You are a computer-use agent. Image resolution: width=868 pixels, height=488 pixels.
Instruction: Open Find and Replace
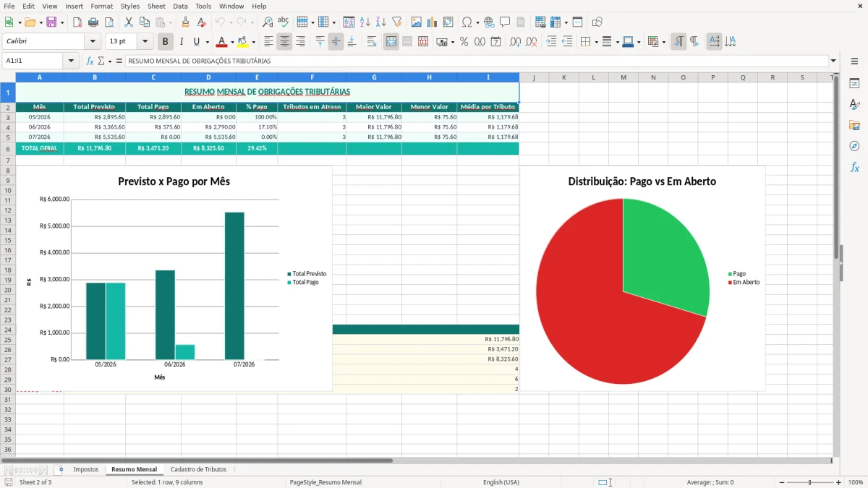click(268, 22)
